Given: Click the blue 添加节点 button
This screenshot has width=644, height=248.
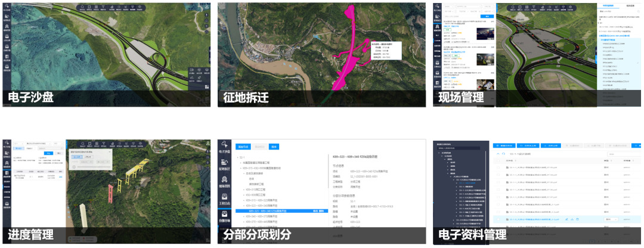Looking at the screenshot, I should (243, 146).
